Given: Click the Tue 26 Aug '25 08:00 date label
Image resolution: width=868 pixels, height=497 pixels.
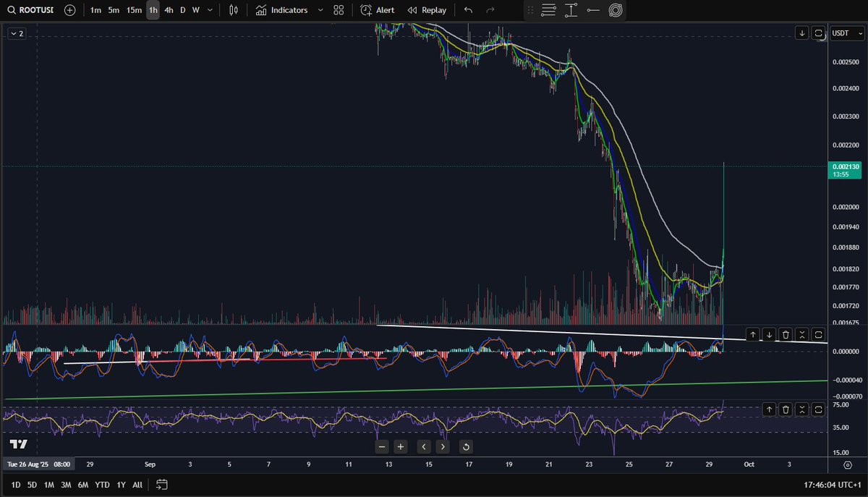Looking at the screenshot, I should coord(38,464).
